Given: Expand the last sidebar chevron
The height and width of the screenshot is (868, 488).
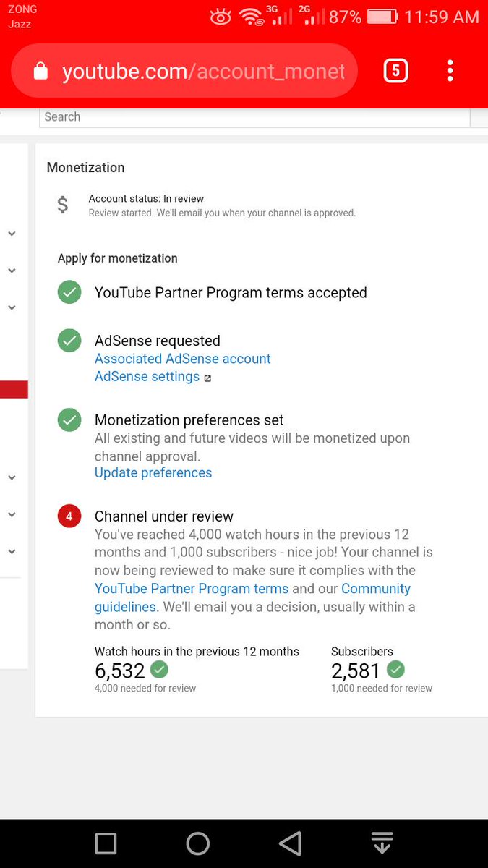Looking at the screenshot, I should coord(12,551).
